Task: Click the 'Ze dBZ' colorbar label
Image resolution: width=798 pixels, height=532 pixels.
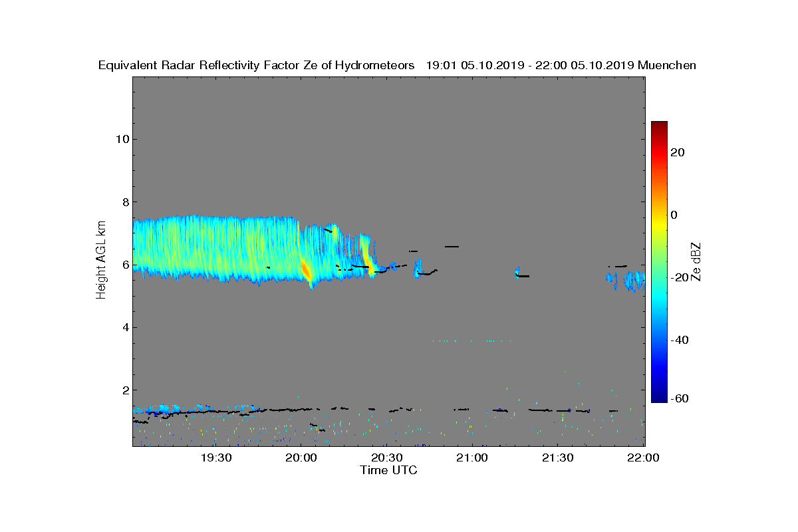Action: (x=697, y=261)
